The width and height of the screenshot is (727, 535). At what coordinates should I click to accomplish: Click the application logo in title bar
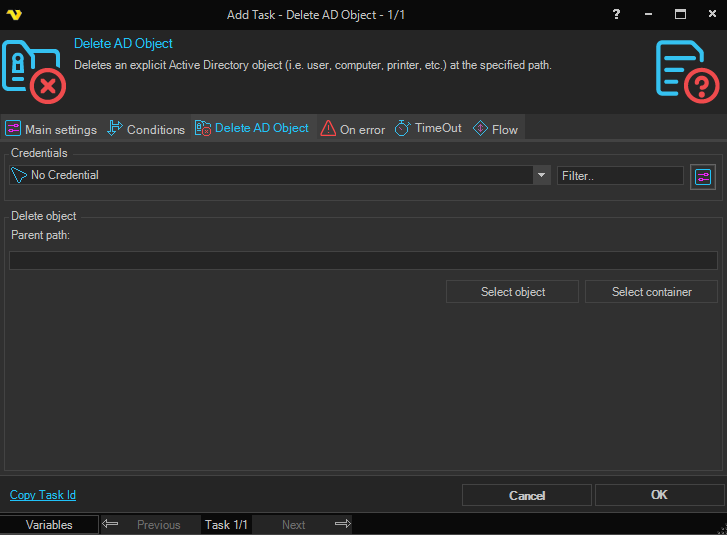14,14
